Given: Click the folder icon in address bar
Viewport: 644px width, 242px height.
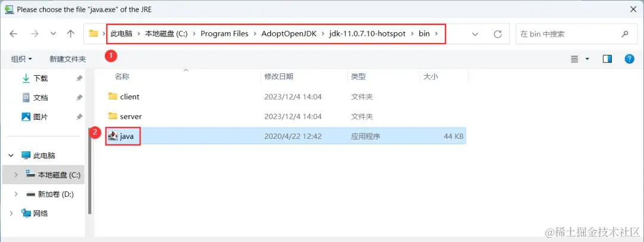Looking at the screenshot, I should coord(94,34).
